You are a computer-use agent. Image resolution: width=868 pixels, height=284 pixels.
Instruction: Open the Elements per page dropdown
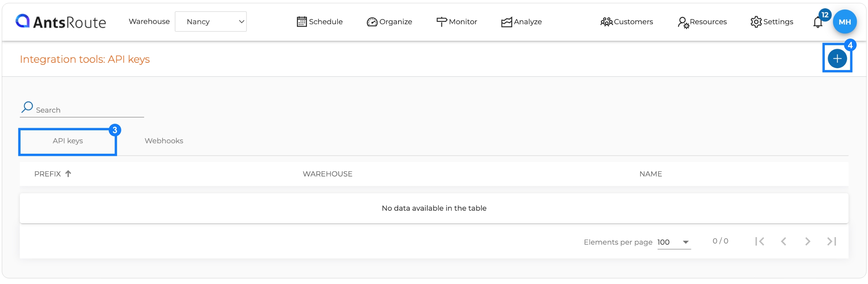674,242
